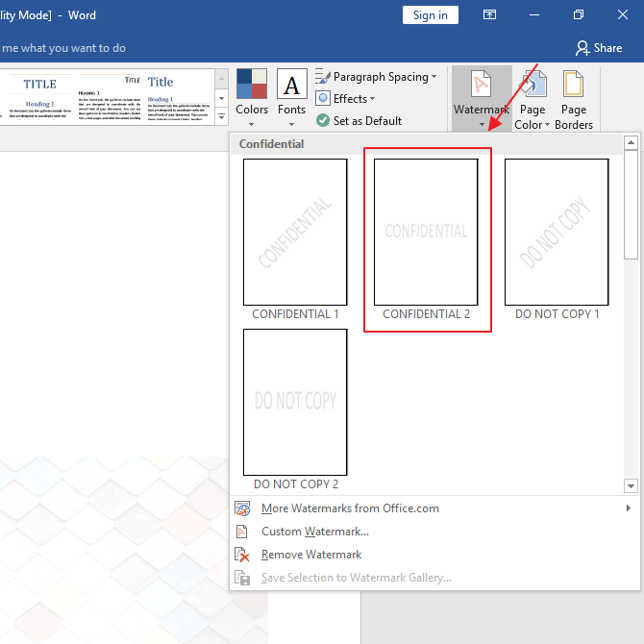Click the Custom Watermark icon
Image resolution: width=644 pixels, height=644 pixels.
coord(242,532)
